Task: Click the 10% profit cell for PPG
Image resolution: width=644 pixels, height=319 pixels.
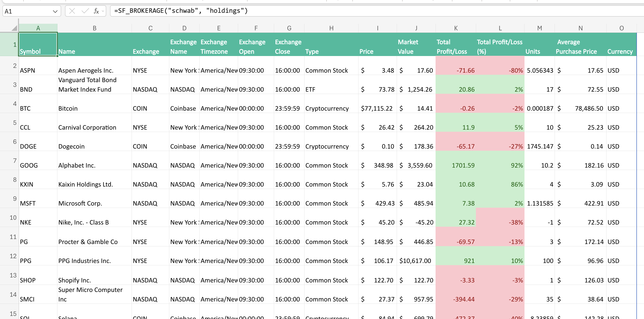Action: pos(500,256)
